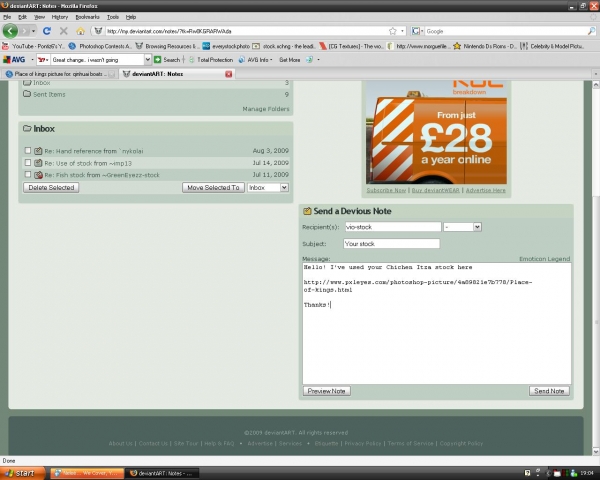Open the Nintendo Ds Roms bookmark
This screenshot has width=600, height=480.
[485, 46]
